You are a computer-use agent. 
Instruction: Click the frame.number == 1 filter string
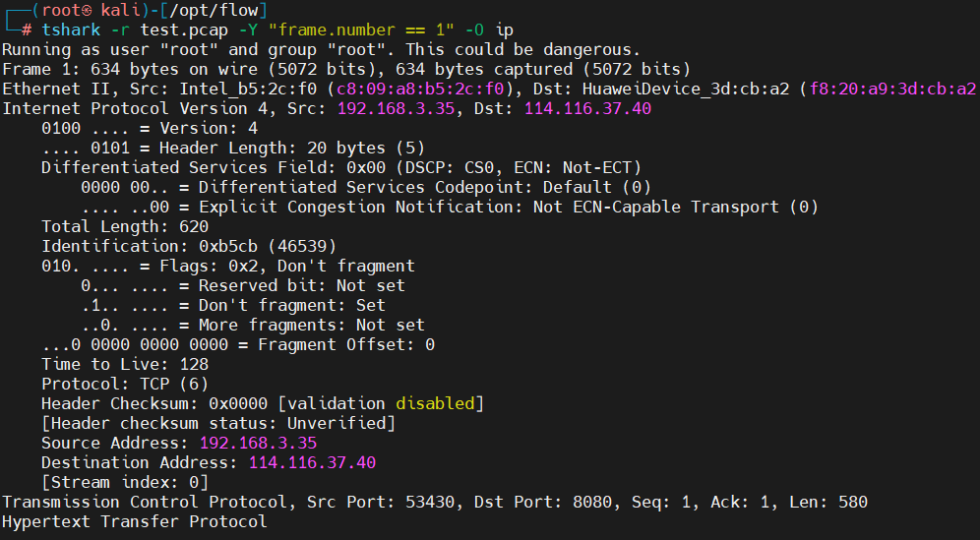[x=361, y=30]
